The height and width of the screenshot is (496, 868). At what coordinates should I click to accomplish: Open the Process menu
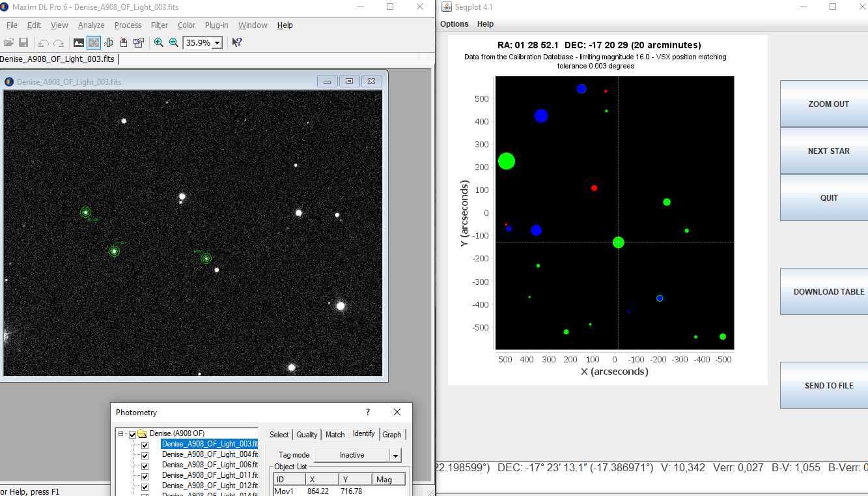coord(128,25)
